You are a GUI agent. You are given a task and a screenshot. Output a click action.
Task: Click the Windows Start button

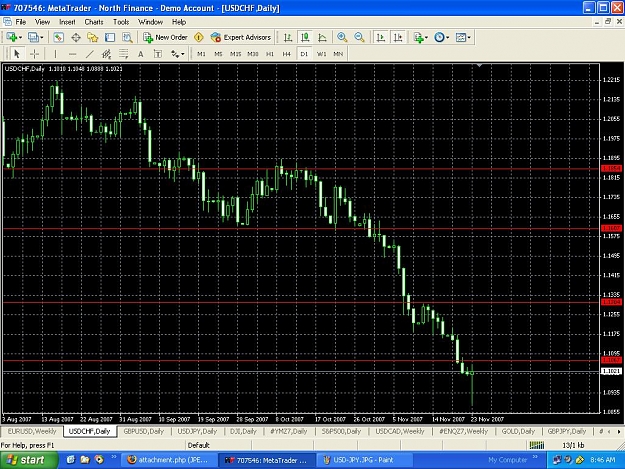(x=28, y=460)
